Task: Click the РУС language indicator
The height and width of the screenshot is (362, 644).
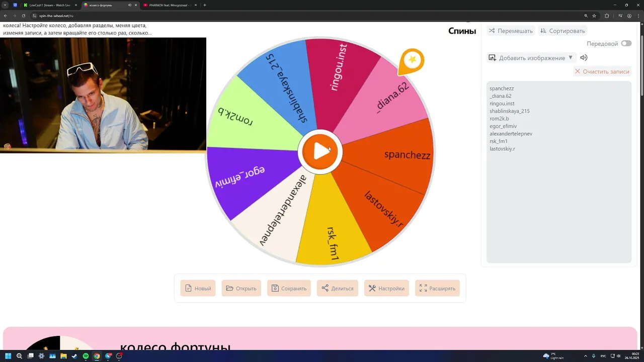Action: click(x=603, y=356)
